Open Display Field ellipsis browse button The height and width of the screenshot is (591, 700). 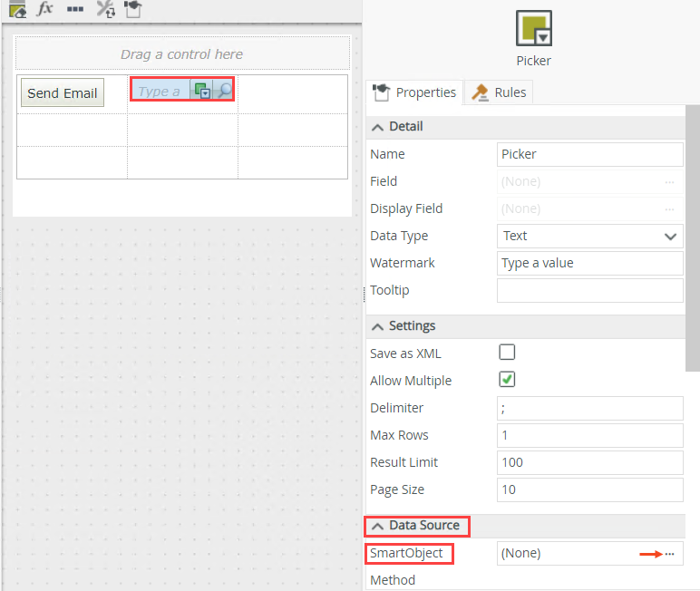click(x=669, y=209)
